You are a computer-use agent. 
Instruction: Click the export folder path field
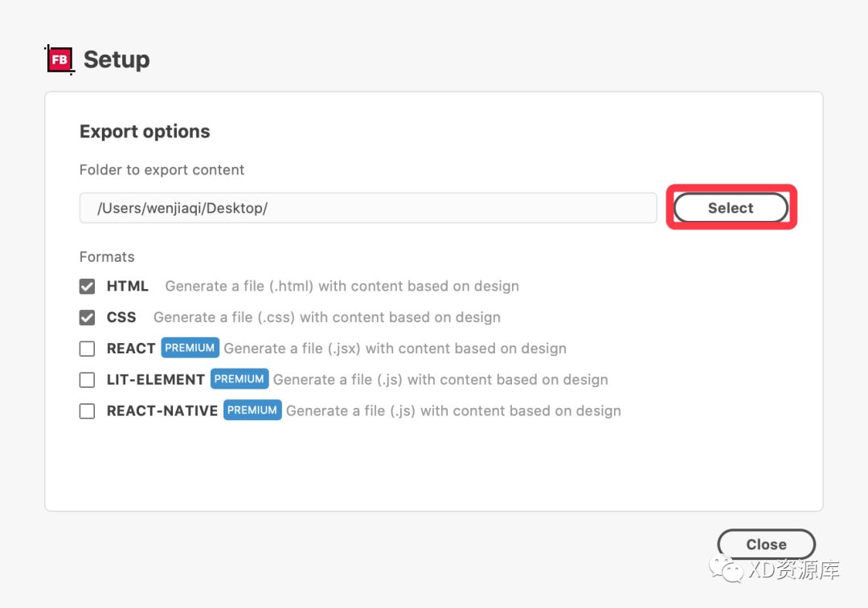pyautogui.click(x=367, y=208)
